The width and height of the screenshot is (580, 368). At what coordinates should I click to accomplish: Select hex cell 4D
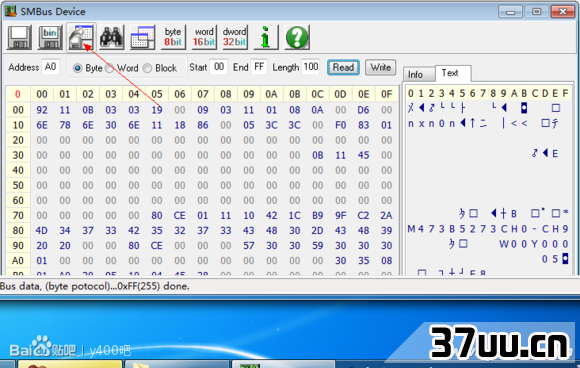pyautogui.click(x=42, y=230)
